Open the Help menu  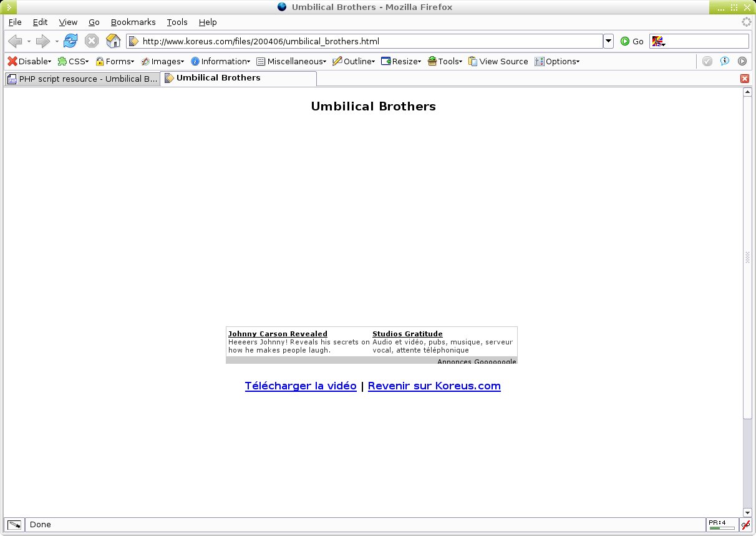pyautogui.click(x=208, y=22)
